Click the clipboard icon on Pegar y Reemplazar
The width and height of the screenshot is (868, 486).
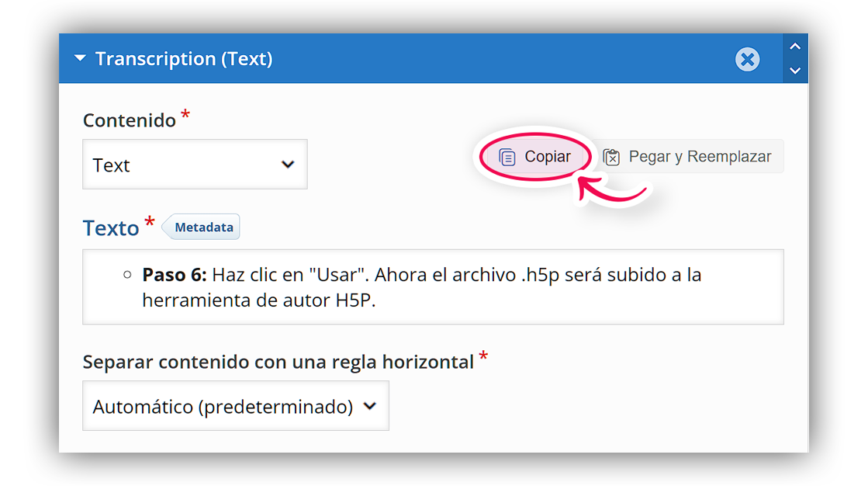[x=612, y=156]
